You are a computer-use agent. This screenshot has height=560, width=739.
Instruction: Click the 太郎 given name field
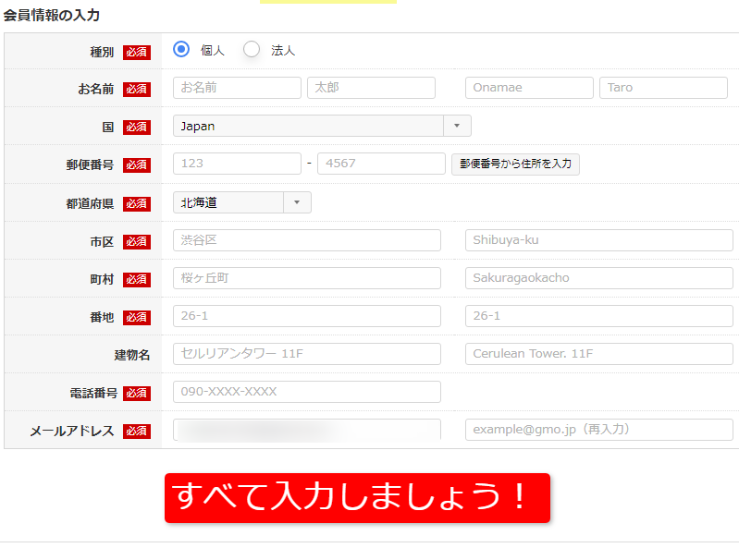click(x=371, y=88)
